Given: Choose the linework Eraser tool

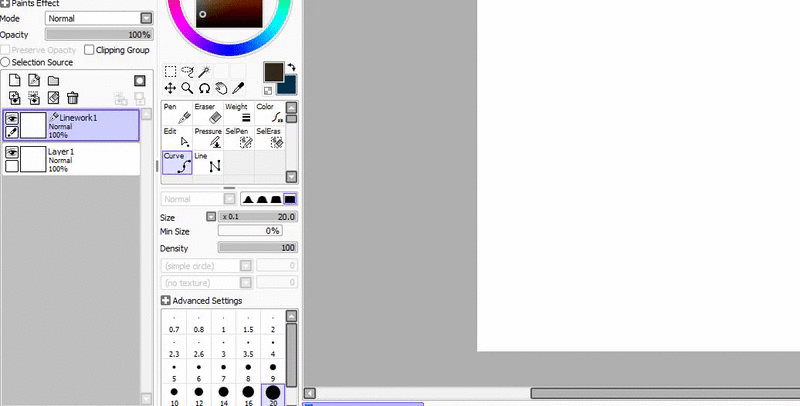Looking at the screenshot, I should 208,113.
